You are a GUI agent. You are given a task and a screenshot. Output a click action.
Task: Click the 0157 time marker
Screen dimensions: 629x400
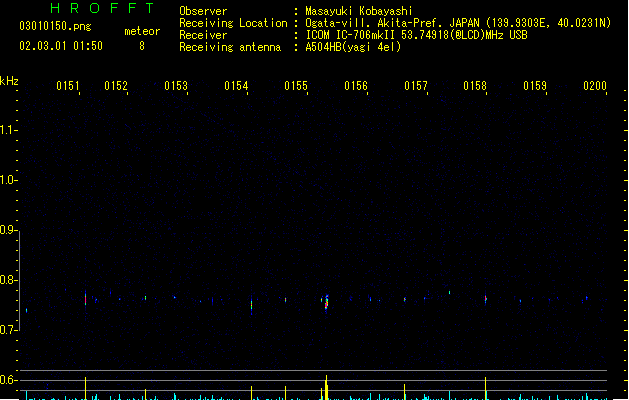(x=416, y=86)
